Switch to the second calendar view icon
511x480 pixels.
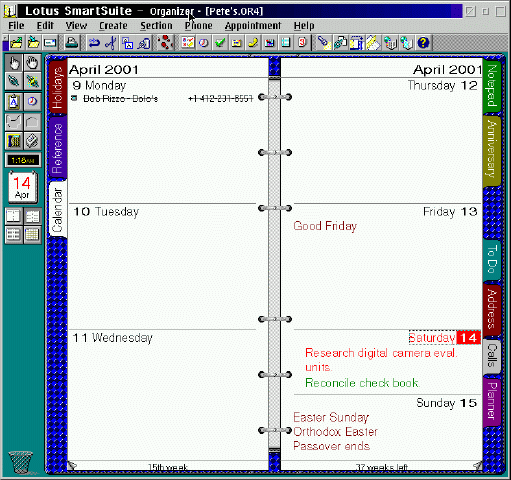click(x=32, y=217)
